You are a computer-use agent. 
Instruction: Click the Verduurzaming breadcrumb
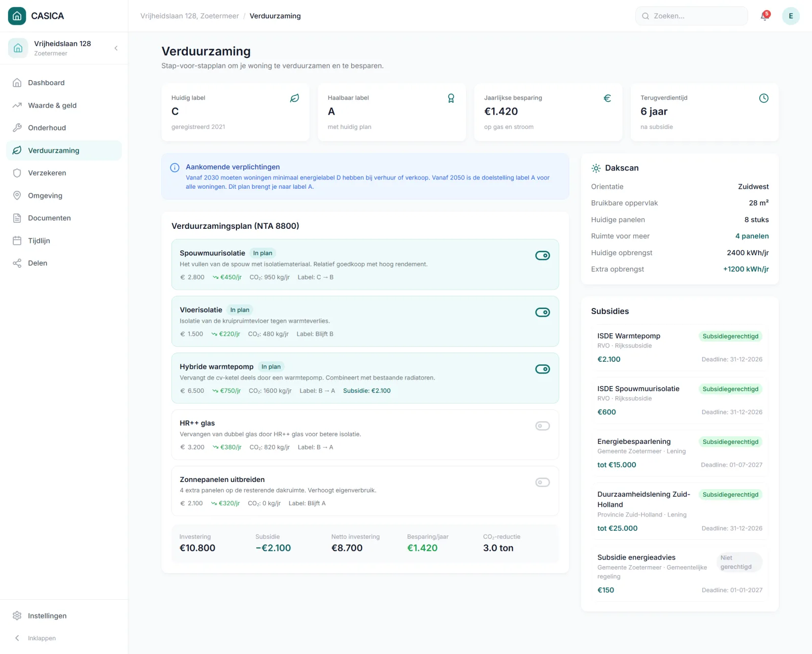(275, 16)
